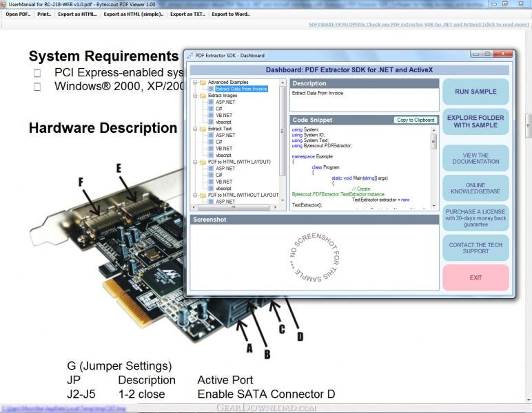Click the Bytescout PDF Viewer title bar icon
The width and height of the screenshot is (532, 413).
(x=3, y=4)
